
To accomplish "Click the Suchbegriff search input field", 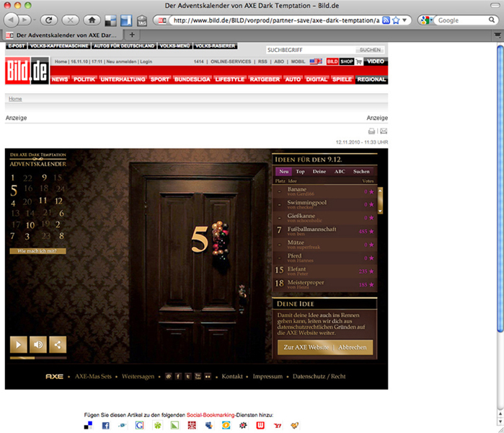I will pyautogui.click(x=310, y=51).
